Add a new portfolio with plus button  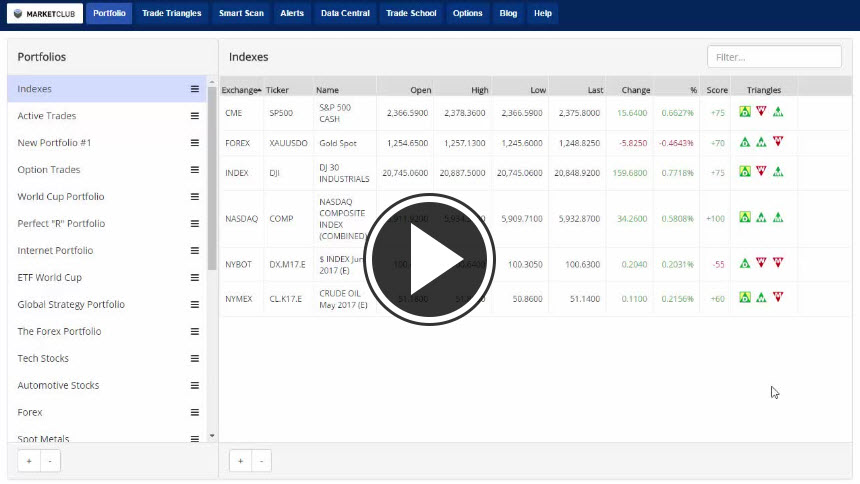pos(28,461)
